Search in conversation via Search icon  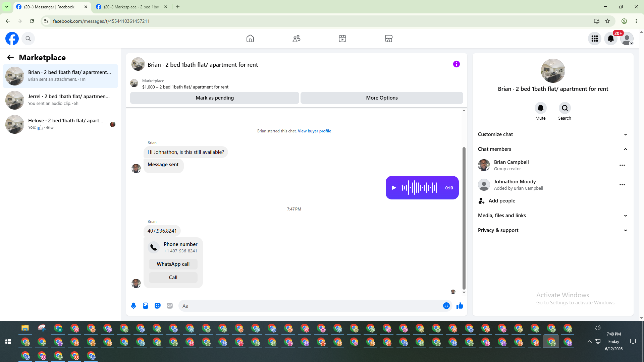(565, 108)
